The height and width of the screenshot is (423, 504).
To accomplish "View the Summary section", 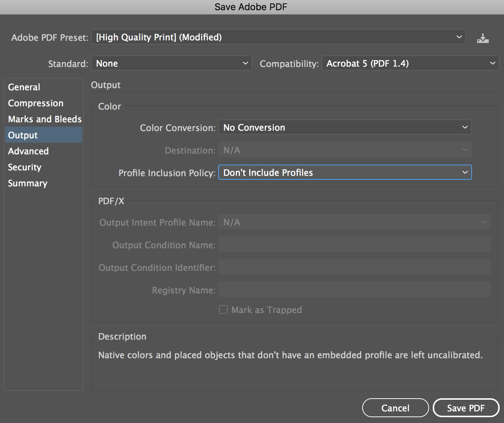I will click(43, 183).
